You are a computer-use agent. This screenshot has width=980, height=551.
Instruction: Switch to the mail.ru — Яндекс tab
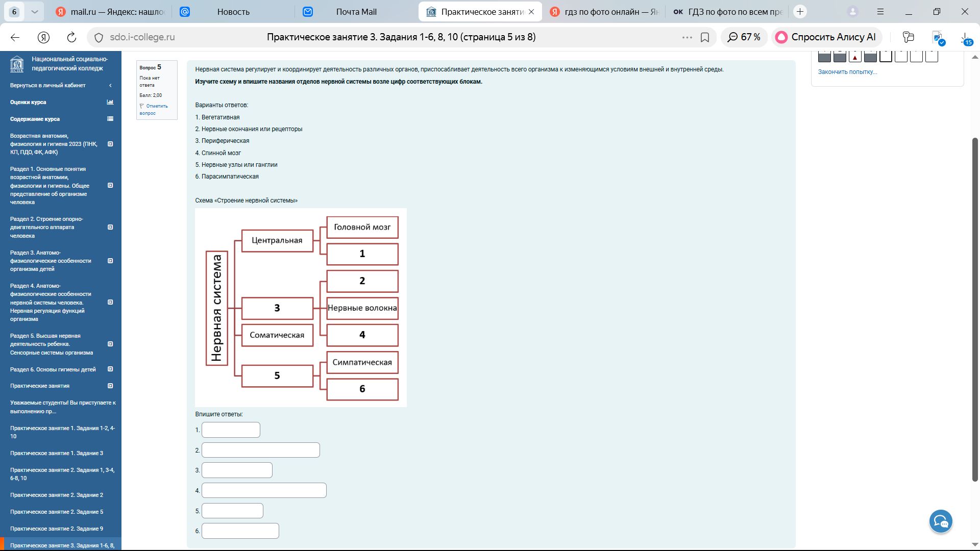(x=110, y=12)
